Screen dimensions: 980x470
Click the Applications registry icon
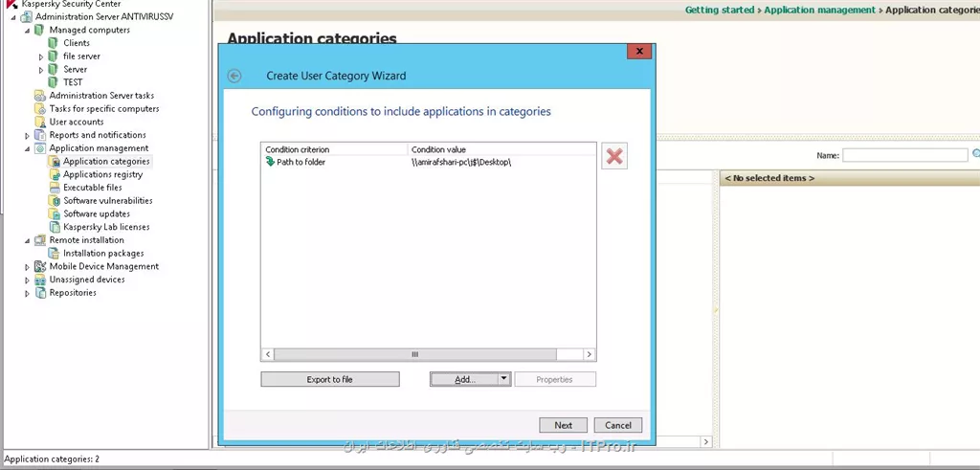[54, 174]
